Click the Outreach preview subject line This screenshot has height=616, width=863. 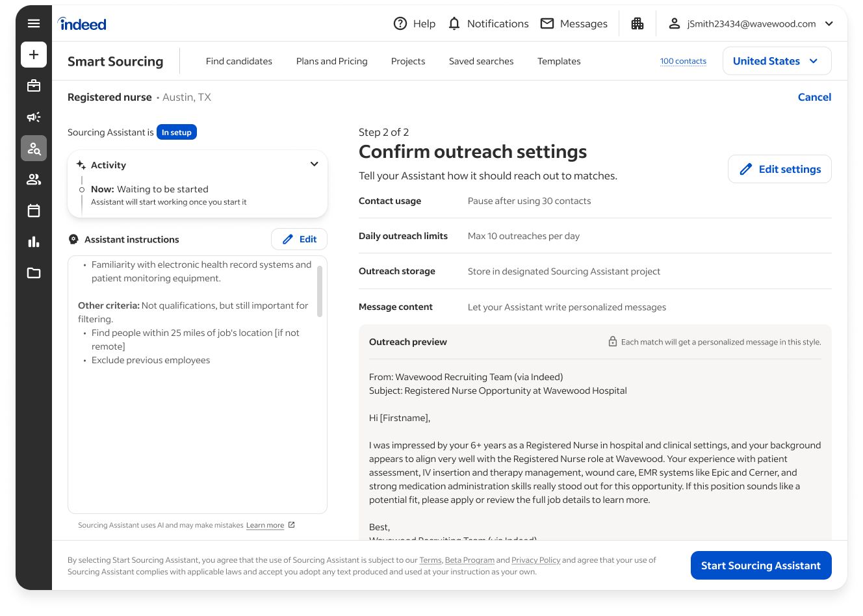pos(498,391)
